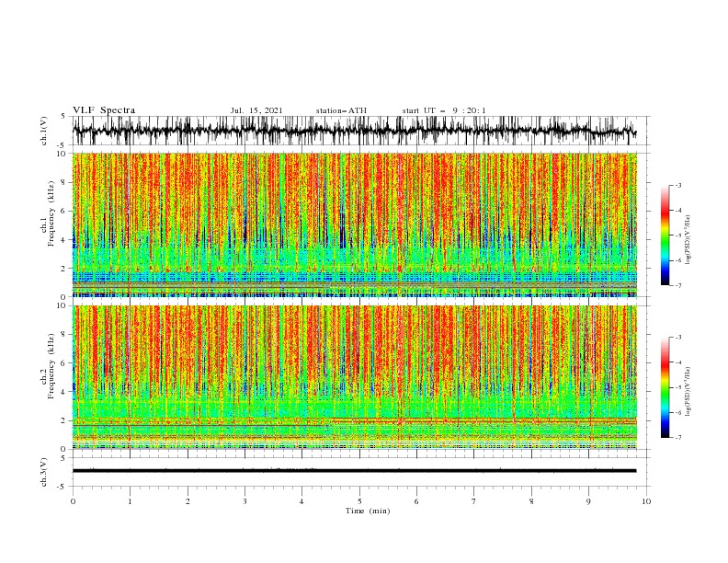Viewport: 728px width, 563px height.
Task: Click the "7" tick on the time axis
Action: 474,501
